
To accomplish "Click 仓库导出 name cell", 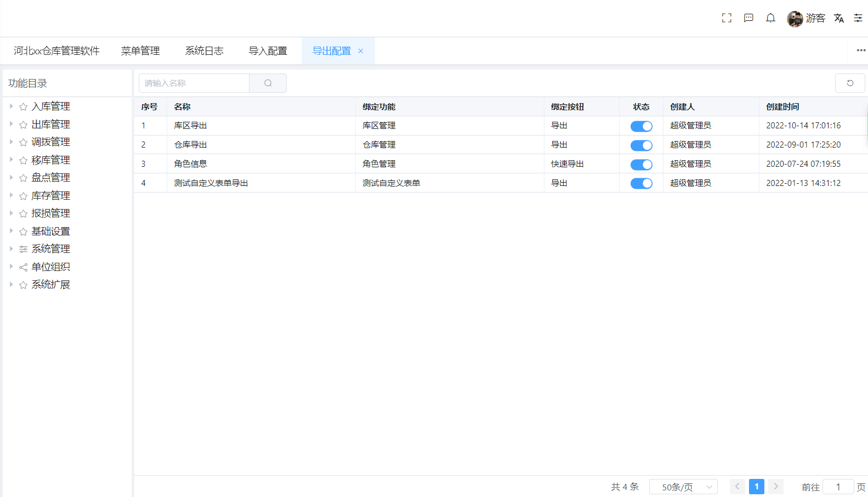I will [x=190, y=145].
